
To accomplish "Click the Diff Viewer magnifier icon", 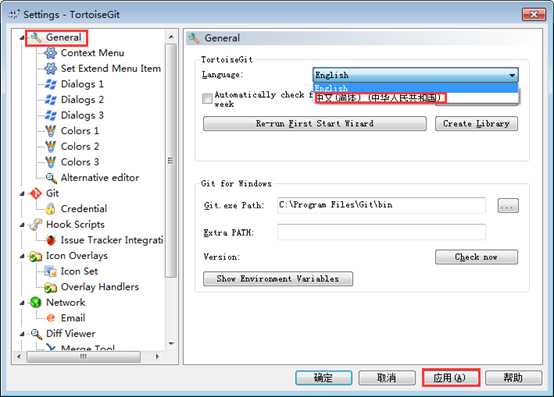I will (x=36, y=334).
